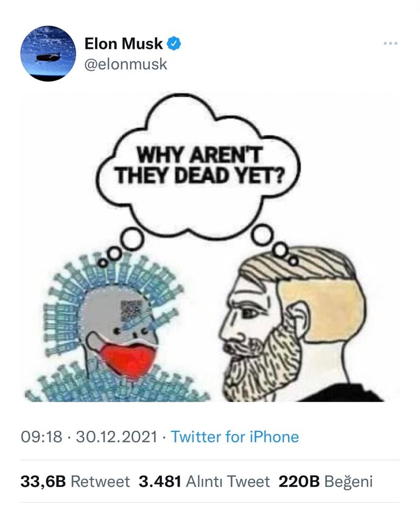420x513 pixels.
Task: Open the Twitter for iPhone source link
Action: 235,437
